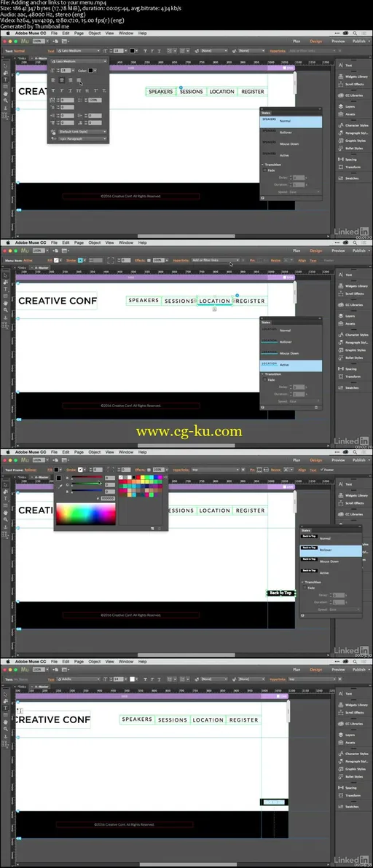This screenshot has height=868, width=373.
Task: Toggle Fade checkbox in SPEAKERS States panel
Action: [x=264, y=170]
